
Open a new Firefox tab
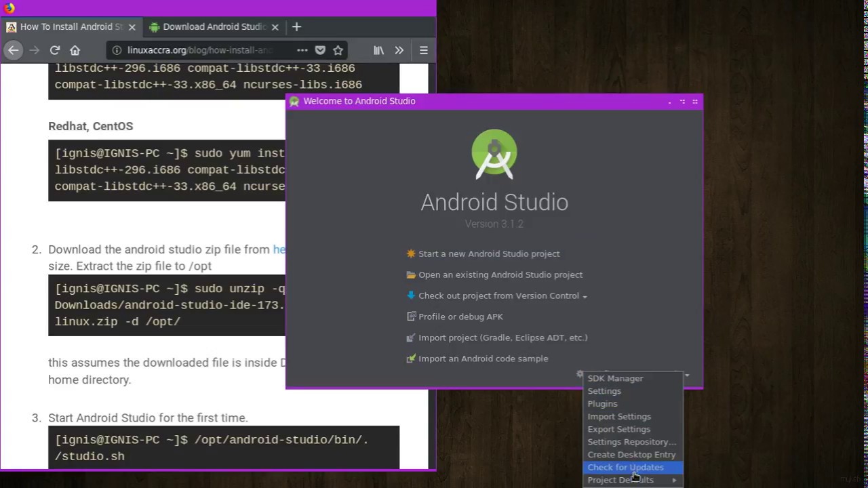[296, 27]
